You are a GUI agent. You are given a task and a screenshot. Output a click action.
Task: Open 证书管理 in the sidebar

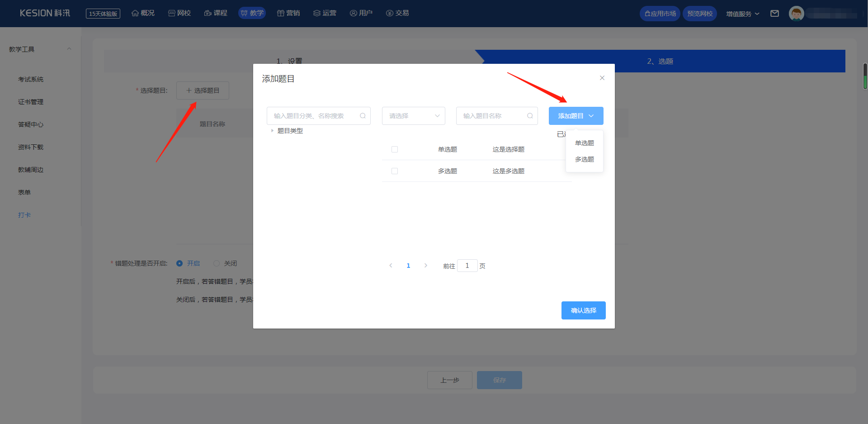pyautogui.click(x=31, y=102)
